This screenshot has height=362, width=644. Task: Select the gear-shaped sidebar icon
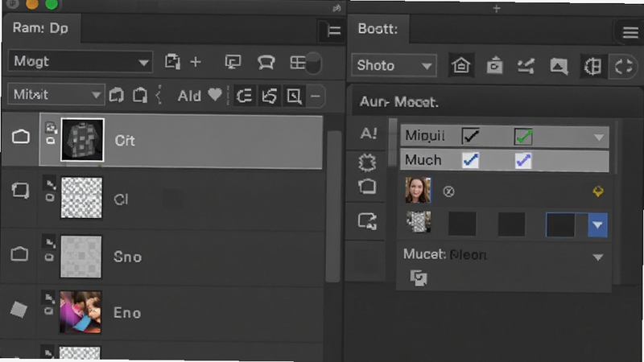367,162
